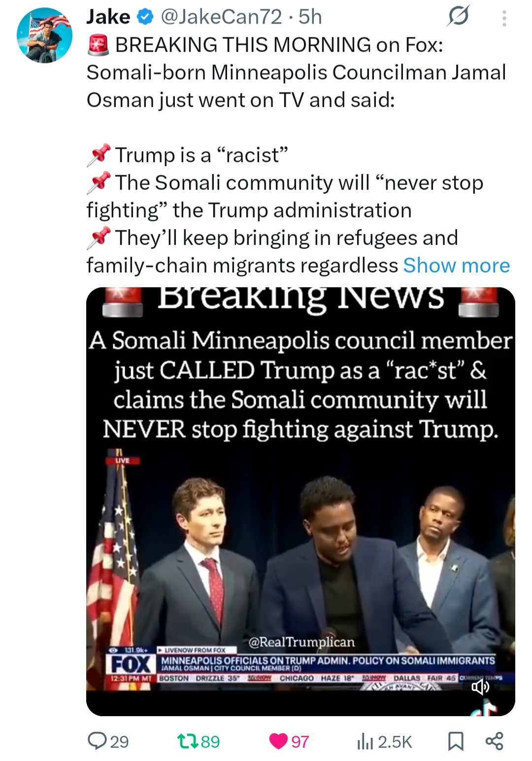View analytics bar chart icon

pyautogui.click(x=364, y=741)
